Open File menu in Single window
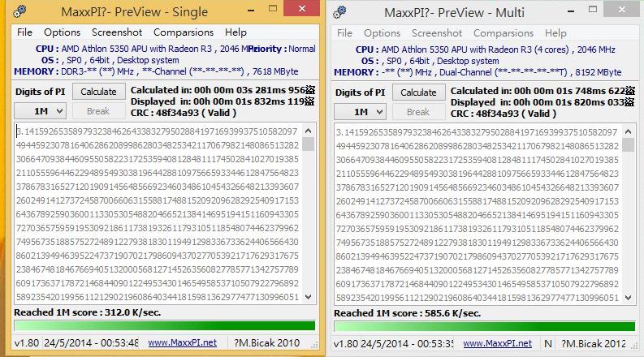This screenshot has height=357, width=644. 24,32
